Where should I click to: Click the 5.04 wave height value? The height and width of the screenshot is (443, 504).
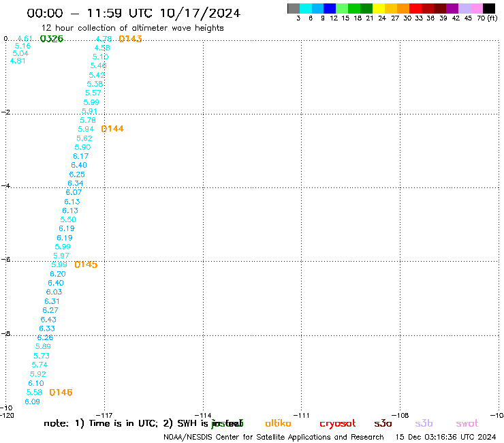(20, 53)
